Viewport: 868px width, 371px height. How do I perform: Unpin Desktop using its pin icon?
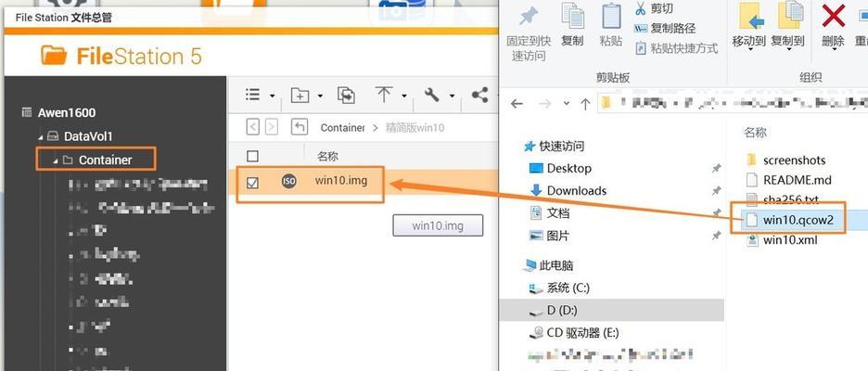click(x=716, y=168)
